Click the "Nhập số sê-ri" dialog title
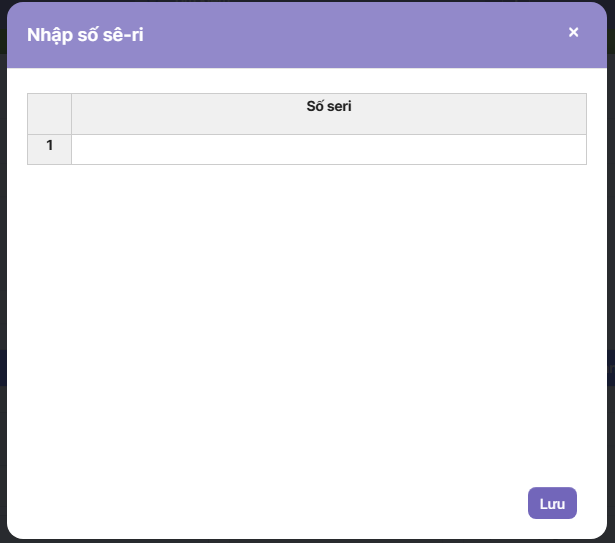The height and width of the screenshot is (543, 615). coord(85,34)
